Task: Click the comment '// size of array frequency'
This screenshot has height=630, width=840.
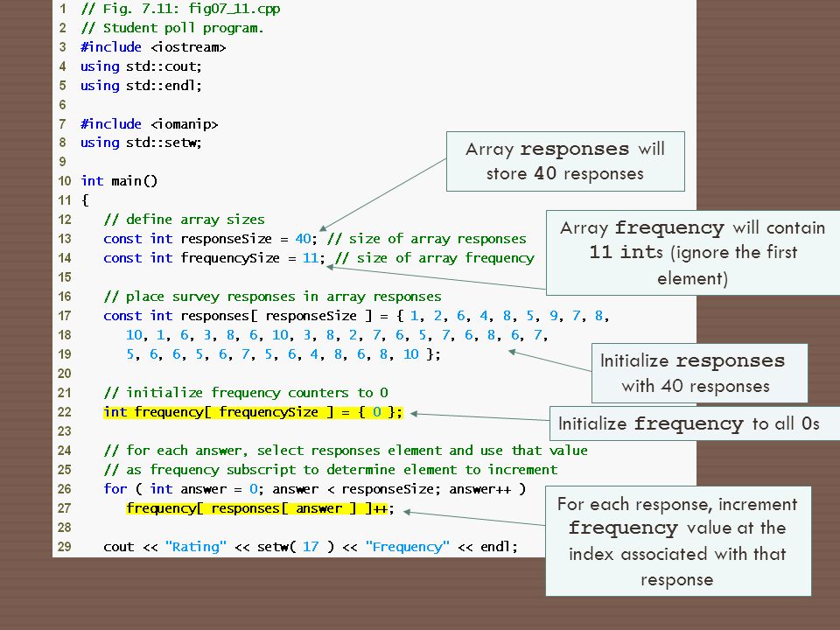Action: click(x=435, y=258)
